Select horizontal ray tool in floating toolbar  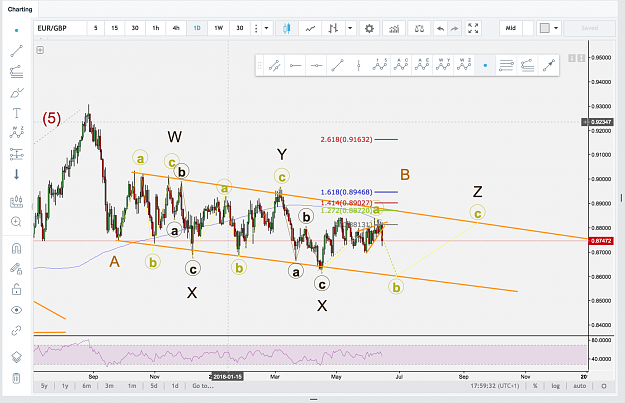pos(295,65)
